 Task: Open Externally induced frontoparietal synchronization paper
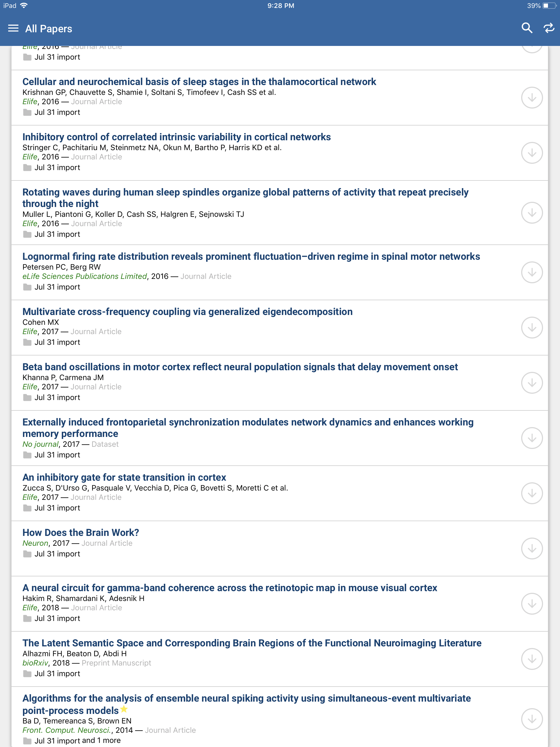(x=248, y=428)
